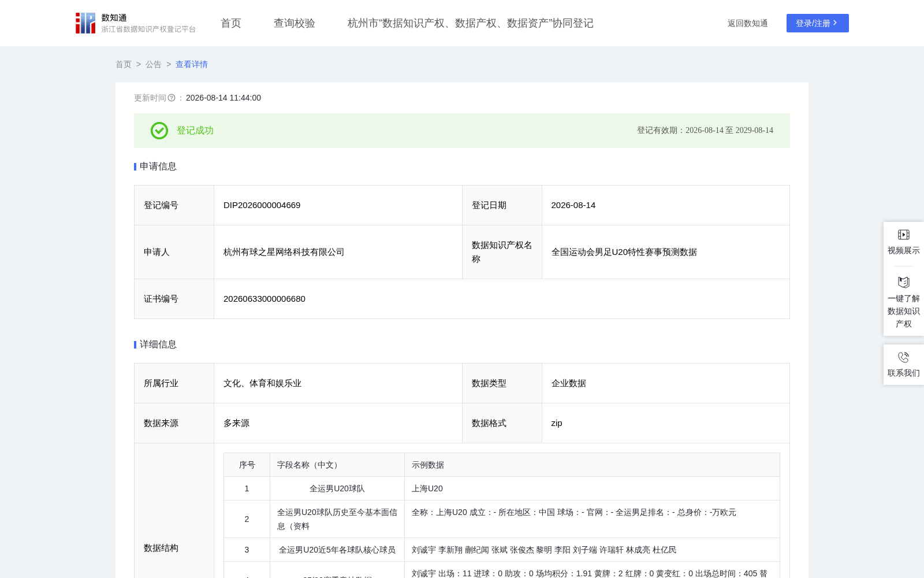This screenshot has width=924, height=578.
Task: Go to 公告 in the breadcrumb
Action: tap(154, 64)
